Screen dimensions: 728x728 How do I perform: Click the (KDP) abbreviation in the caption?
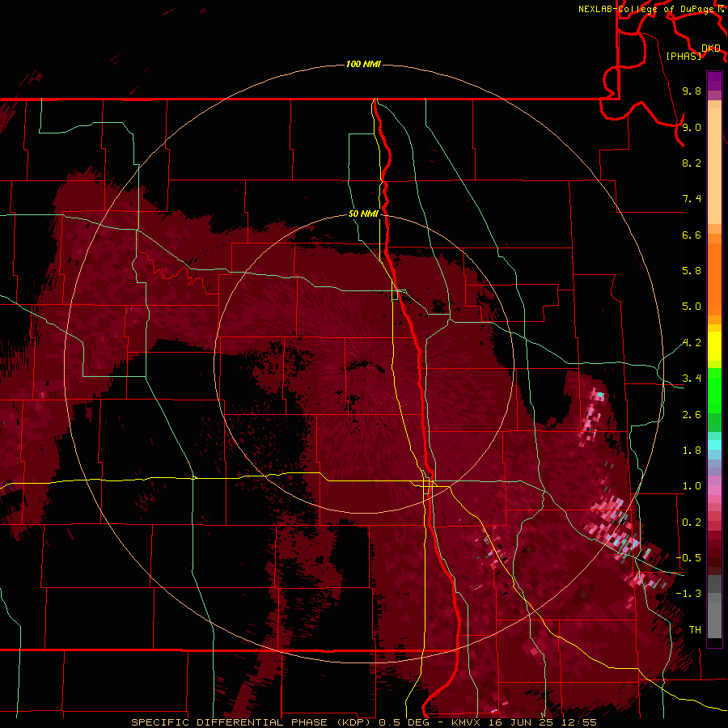click(354, 722)
